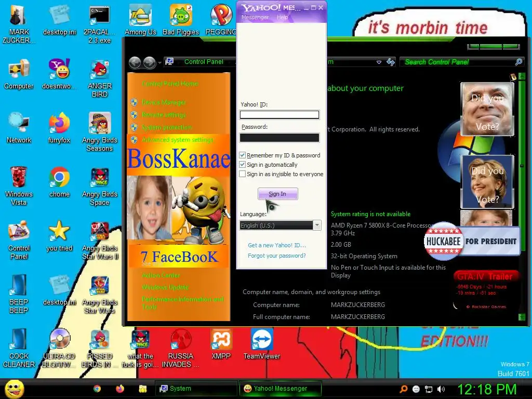Launch ANGER BIRD desktop shortcut
The height and width of the screenshot is (399, 532).
tap(99, 78)
